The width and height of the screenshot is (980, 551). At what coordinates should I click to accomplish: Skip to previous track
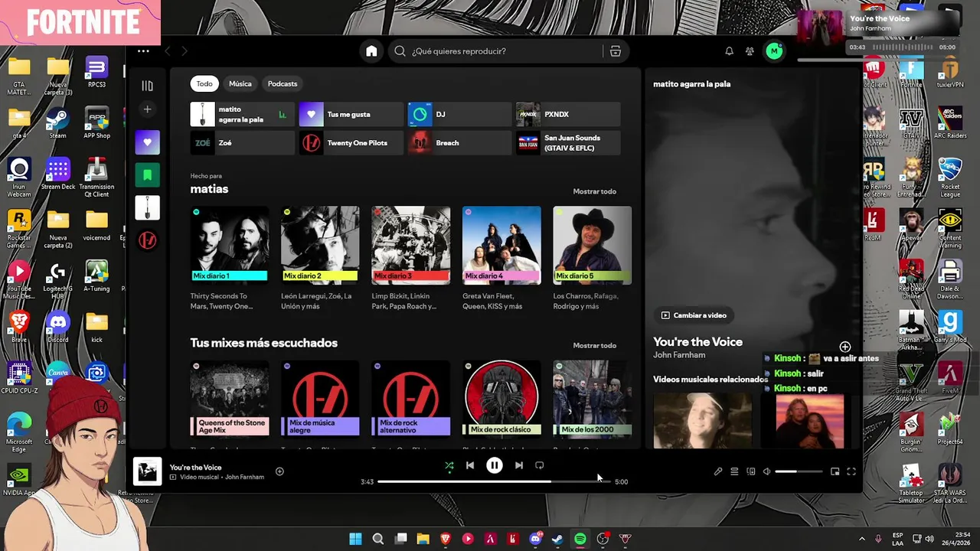pyautogui.click(x=470, y=465)
